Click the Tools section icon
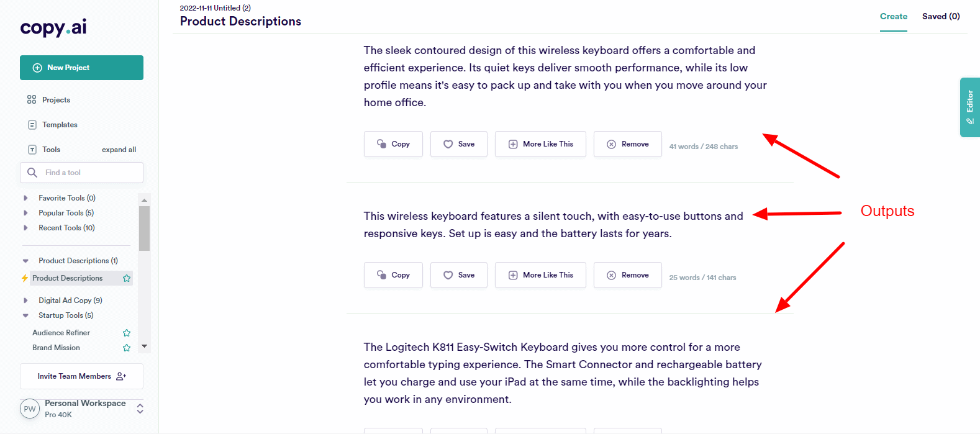The width and height of the screenshot is (980, 434). coord(32,150)
